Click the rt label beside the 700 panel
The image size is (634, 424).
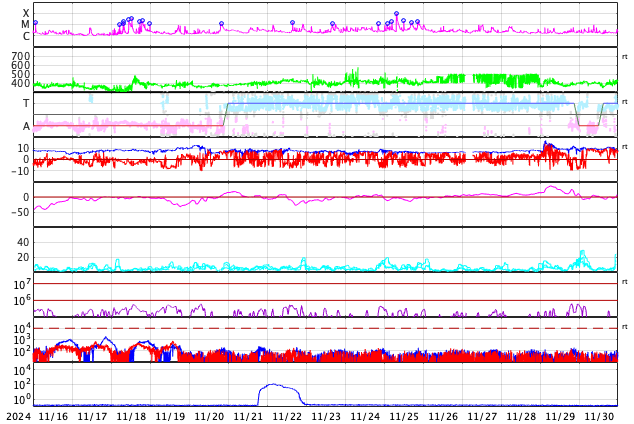(625, 57)
